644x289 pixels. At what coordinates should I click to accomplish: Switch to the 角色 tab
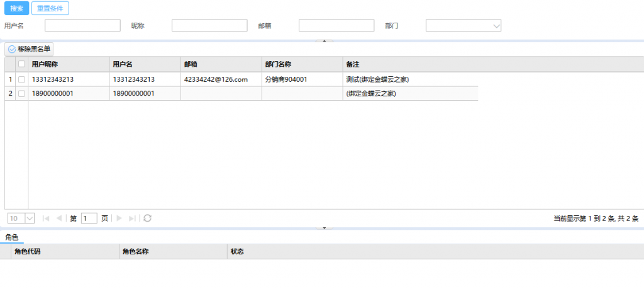pyautogui.click(x=12, y=237)
